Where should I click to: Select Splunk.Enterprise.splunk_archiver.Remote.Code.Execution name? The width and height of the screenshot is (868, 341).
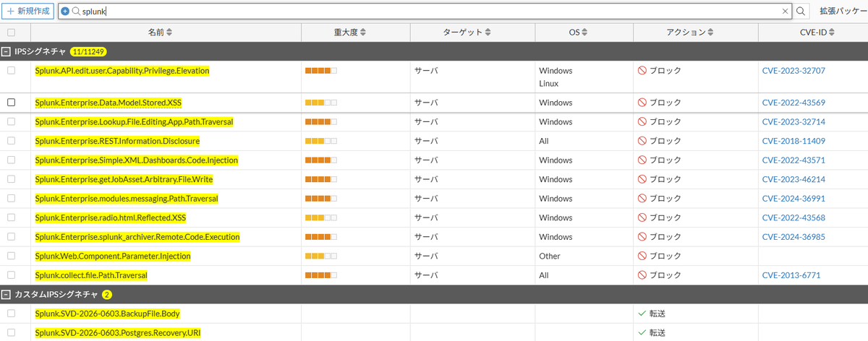point(137,237)
